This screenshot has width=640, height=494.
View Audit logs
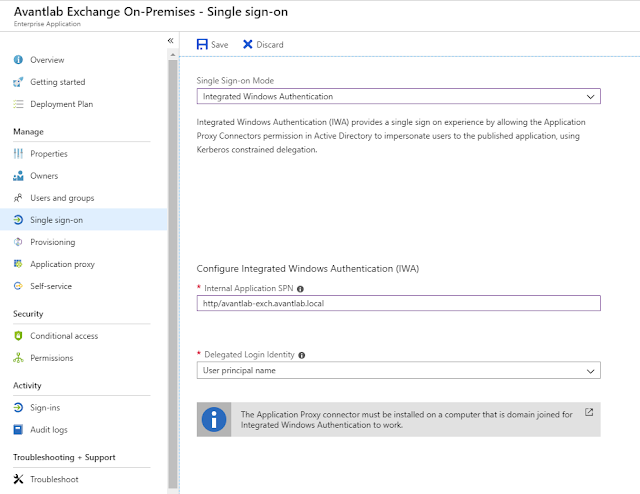point(83,429)
